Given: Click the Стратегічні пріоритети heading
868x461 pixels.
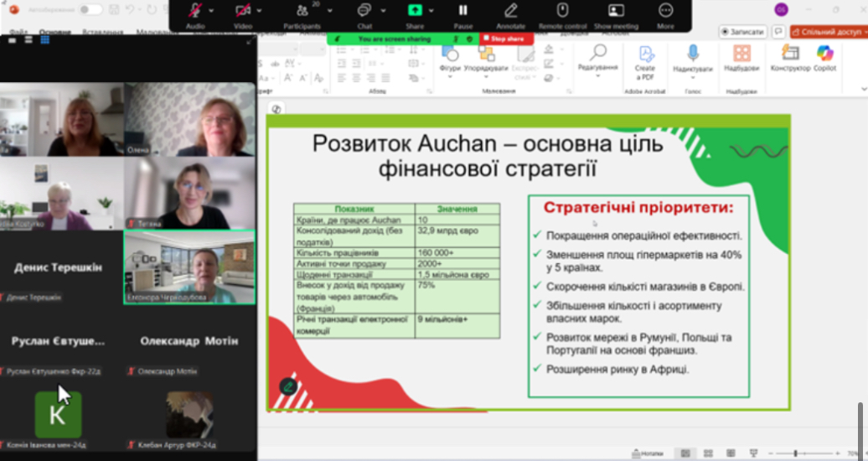Looking at the screenshot, I should click(638, 208).
